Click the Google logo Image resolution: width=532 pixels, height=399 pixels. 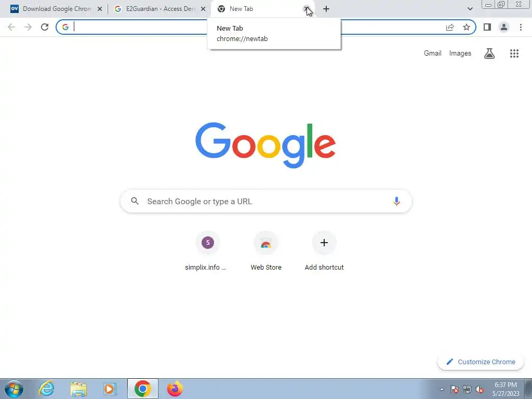point(265,145)
